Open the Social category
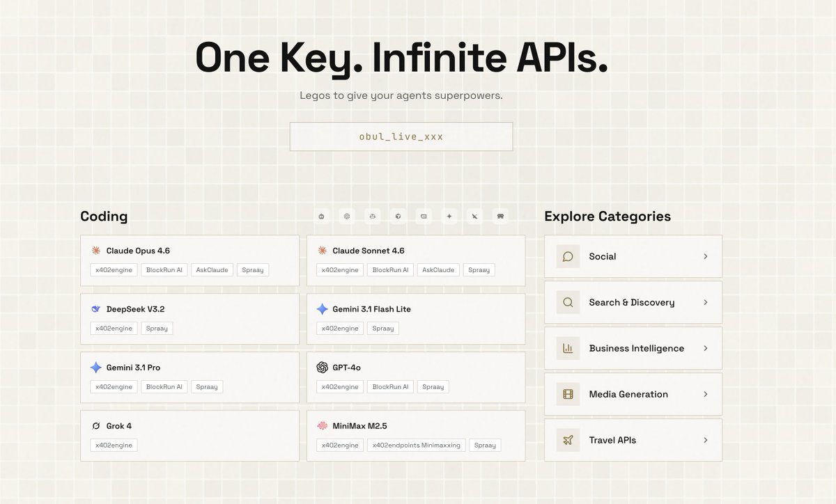836x504 pixels. pyautogui.click(x=633, y=256)
